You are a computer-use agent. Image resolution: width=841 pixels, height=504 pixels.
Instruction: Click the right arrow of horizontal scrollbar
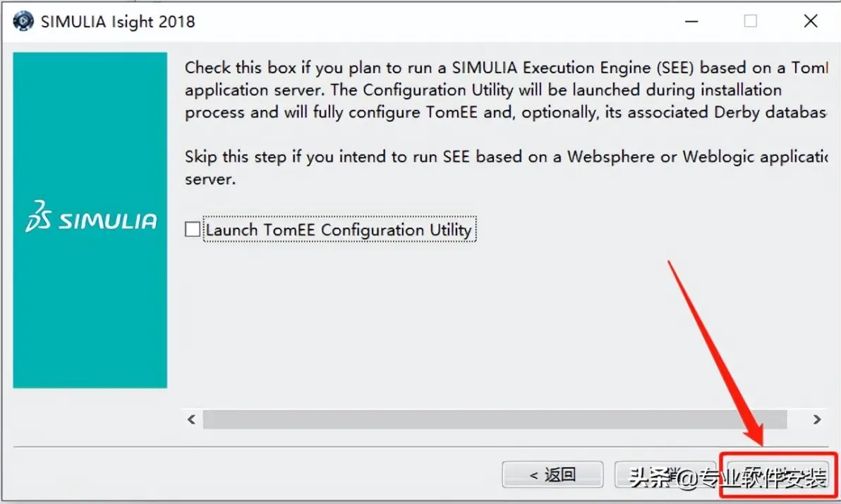(x=817, y=419)
